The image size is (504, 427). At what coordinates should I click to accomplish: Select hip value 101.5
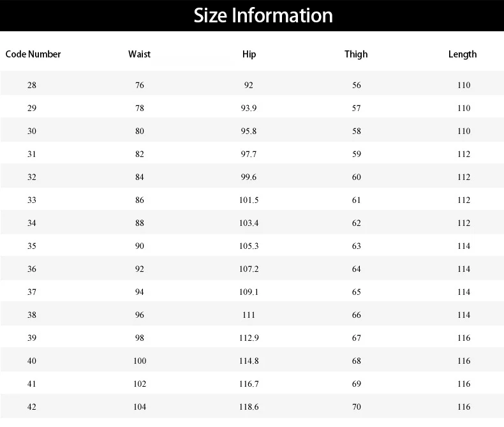click(249, 200)
